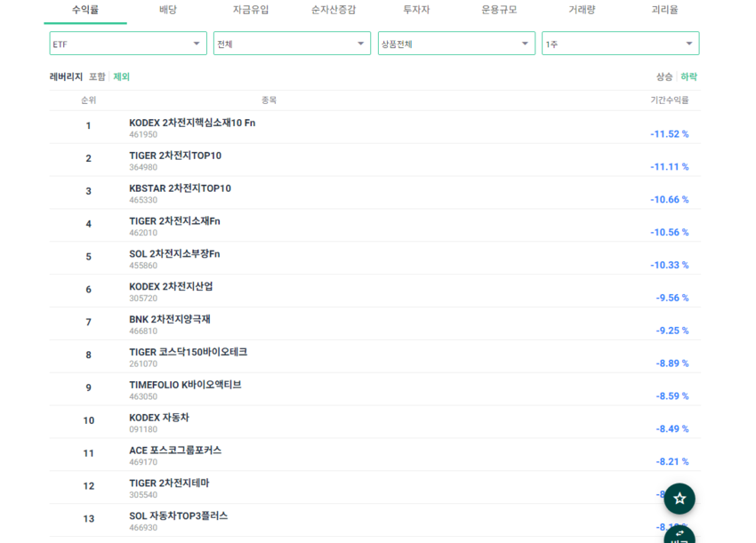Open SOL 자동차TOP3플러스 ETF
The width and height of the screenshot is (756, 543).
point(179,516)
